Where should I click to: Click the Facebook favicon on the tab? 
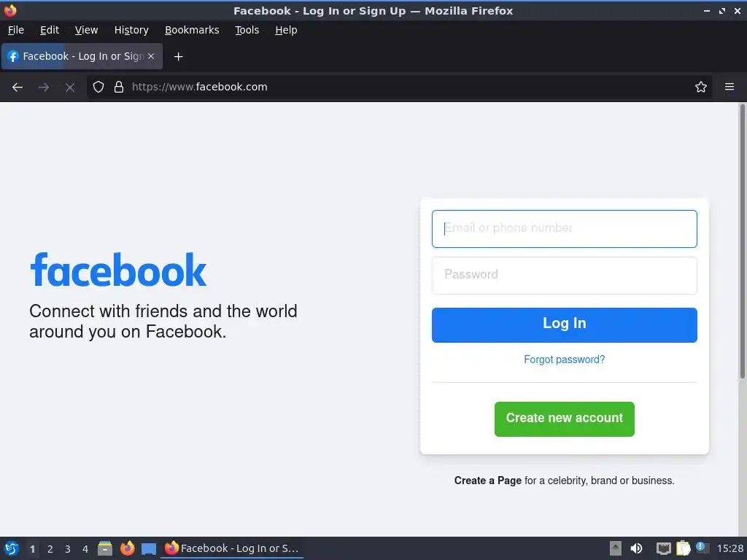[13, 56]
